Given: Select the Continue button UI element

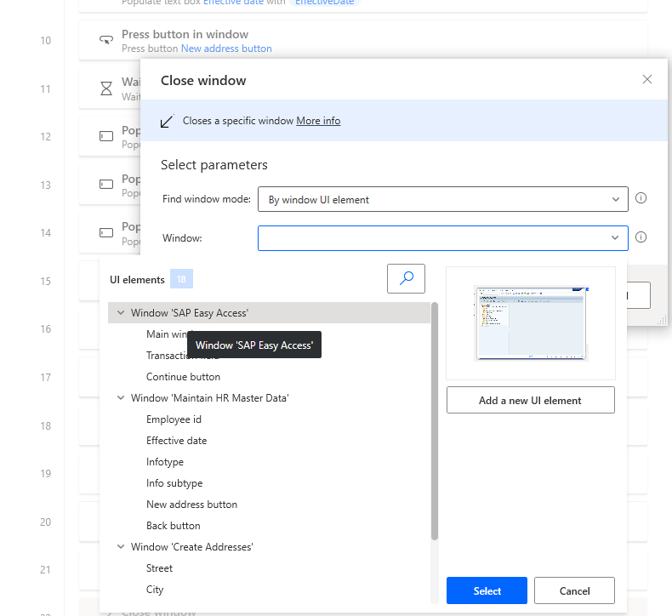Looking at the screenshot, I should coord(269,377).
